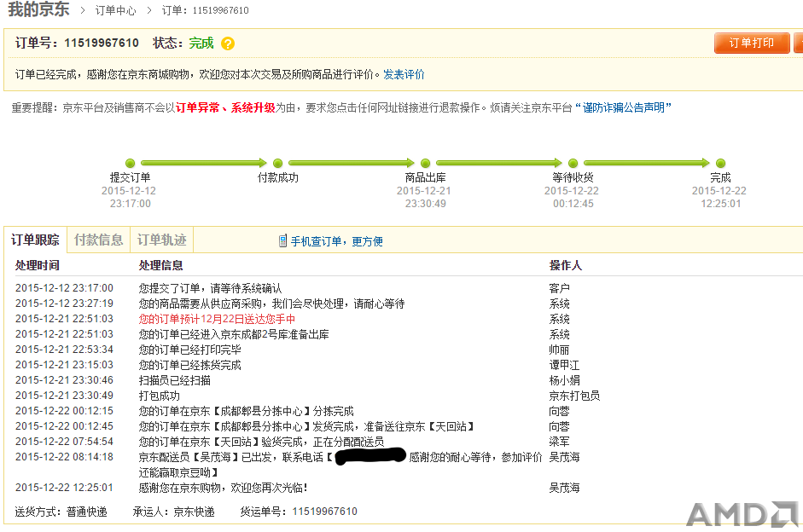
Task: Click the 等待收货 progress step dot
Action: tap(573, 163)
